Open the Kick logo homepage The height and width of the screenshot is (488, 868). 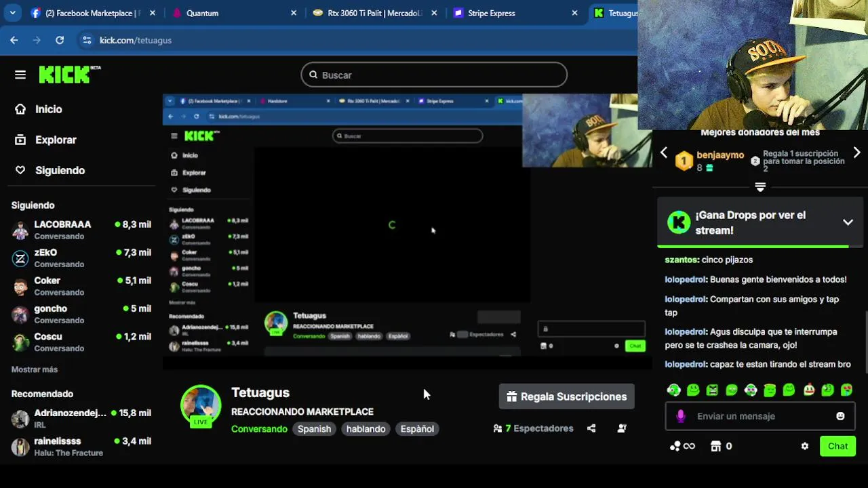tap(69, 75)
